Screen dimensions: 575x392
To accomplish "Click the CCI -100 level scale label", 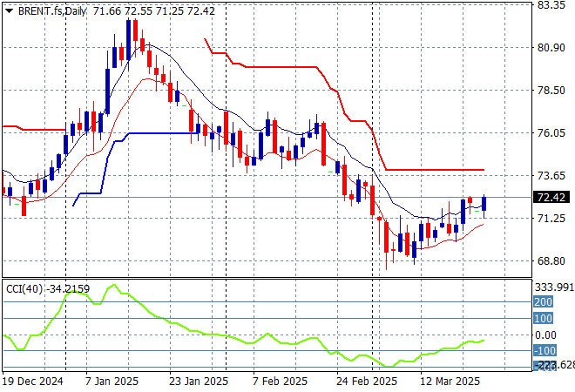I will [545, 350].
